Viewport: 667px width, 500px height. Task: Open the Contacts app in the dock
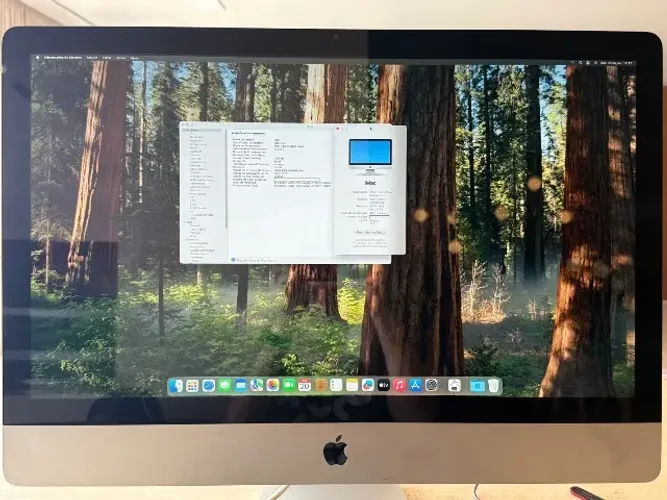click(x=321, y=386)
